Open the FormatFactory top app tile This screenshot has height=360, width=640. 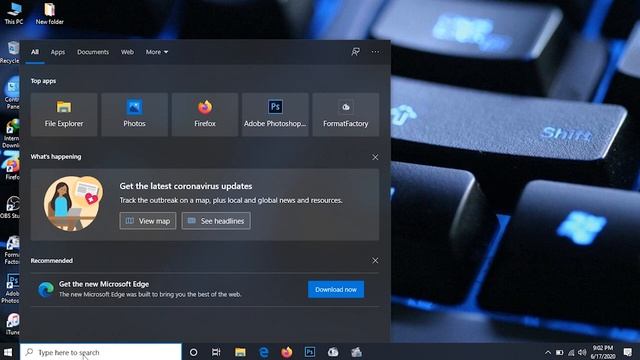pyautogui.click(x=346, y=114)
